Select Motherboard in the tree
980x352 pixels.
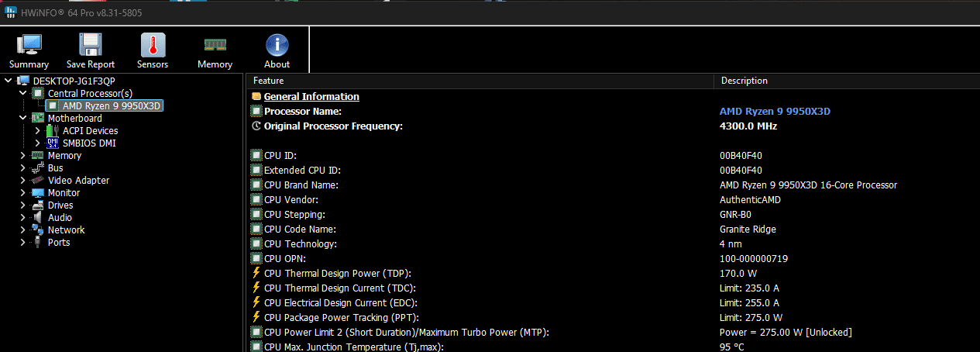pos(74,118)
